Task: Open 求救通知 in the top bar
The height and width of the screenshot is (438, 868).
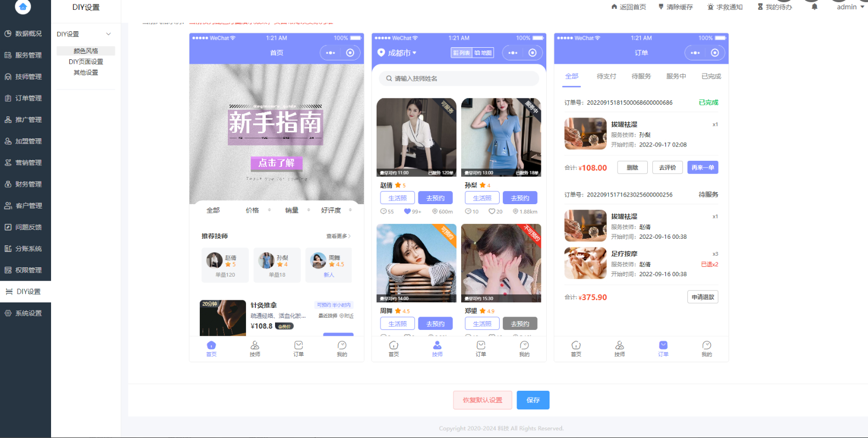Action: click(x=725, y=7)
